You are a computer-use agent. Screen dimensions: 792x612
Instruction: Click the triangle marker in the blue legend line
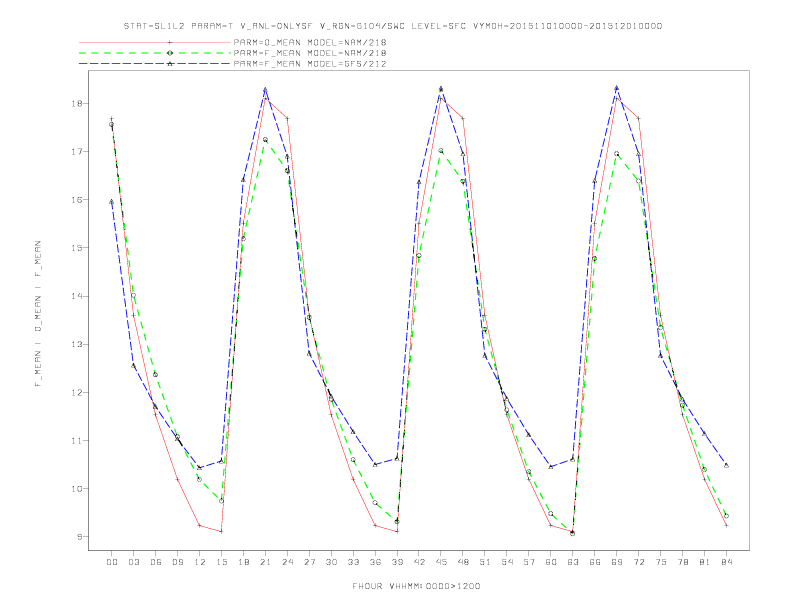click(170, 64)
